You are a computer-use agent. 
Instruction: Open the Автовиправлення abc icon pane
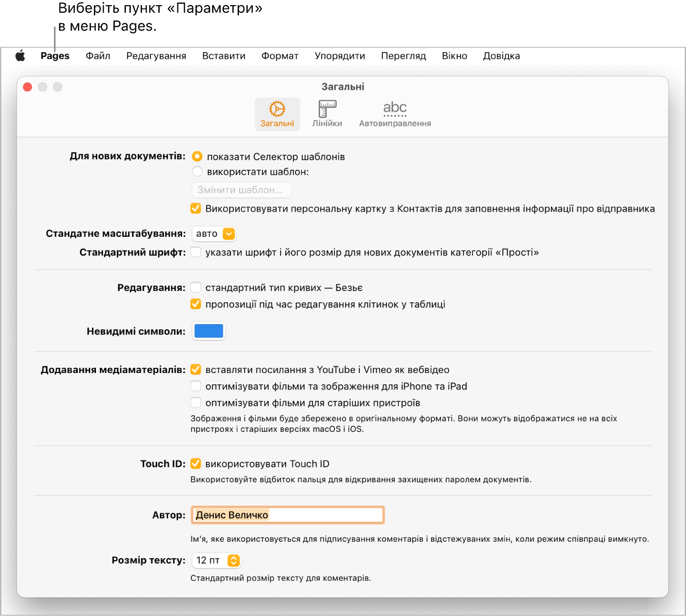pyautogui.click(x=395, y=114)
